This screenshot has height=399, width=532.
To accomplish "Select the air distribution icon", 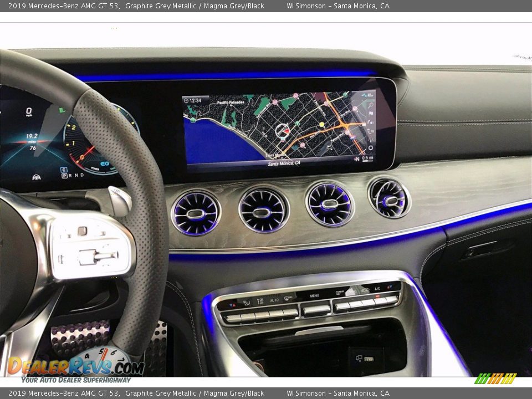I will [x=246, y=303].
